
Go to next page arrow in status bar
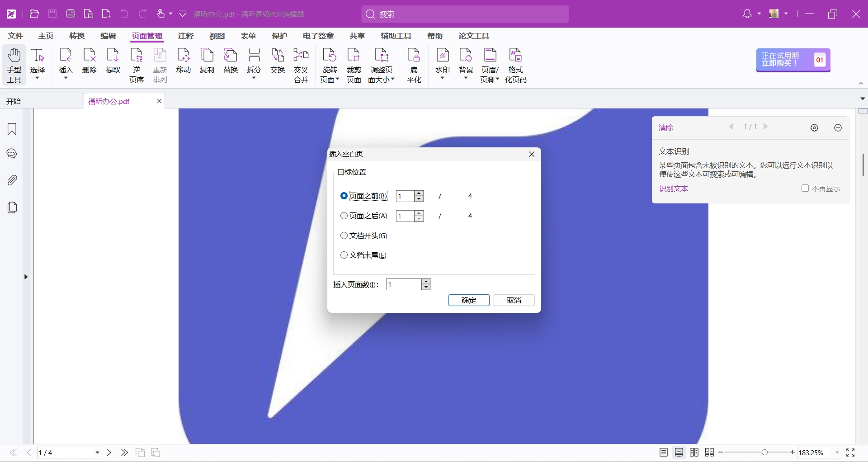coord(109,453)
